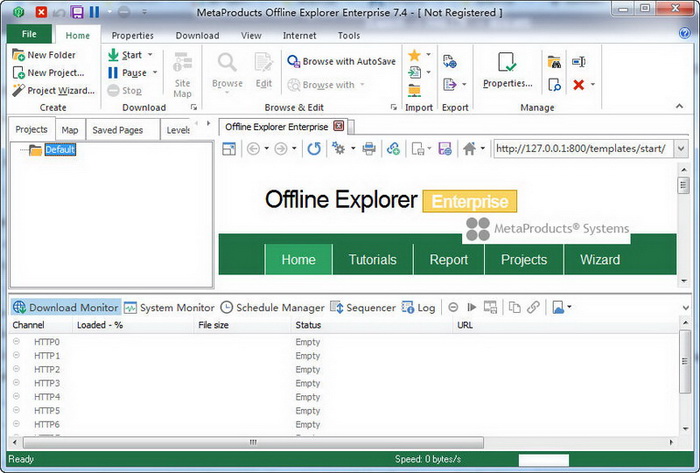Screen dimensions: 700x473
Task: Click New Project button
Action: [x=48, y=73]
